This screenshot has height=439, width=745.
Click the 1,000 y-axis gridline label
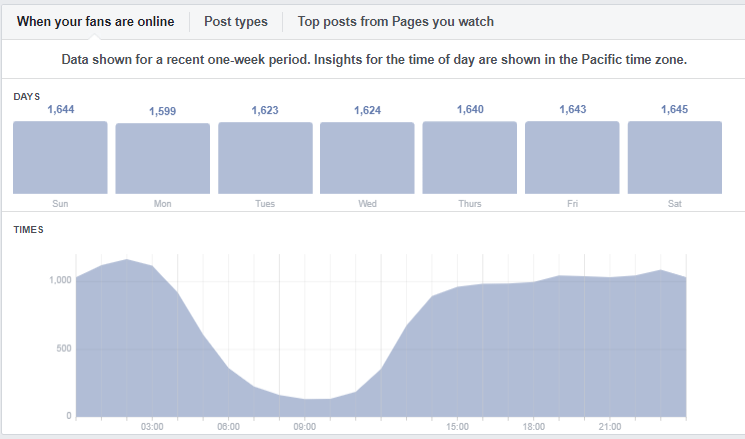(x=60, y=280)
